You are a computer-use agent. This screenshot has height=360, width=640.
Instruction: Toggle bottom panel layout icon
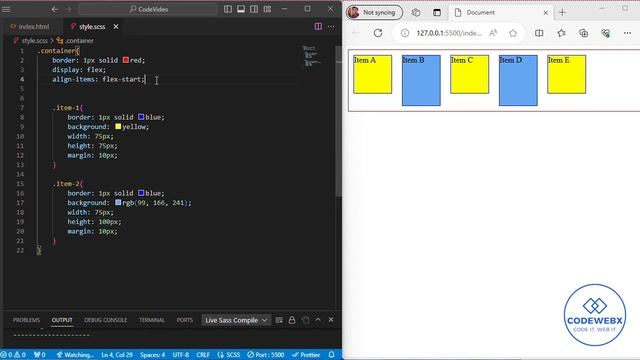(x=241, y=9)
